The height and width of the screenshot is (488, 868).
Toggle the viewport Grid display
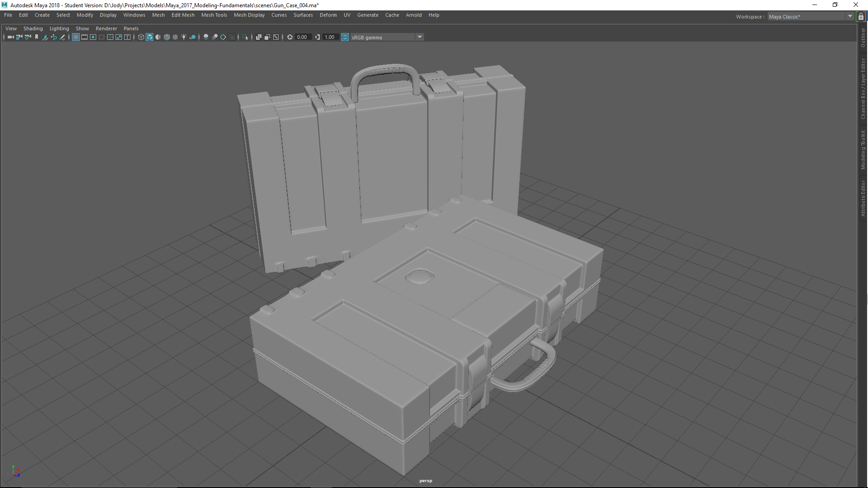[x=76, y=37]
